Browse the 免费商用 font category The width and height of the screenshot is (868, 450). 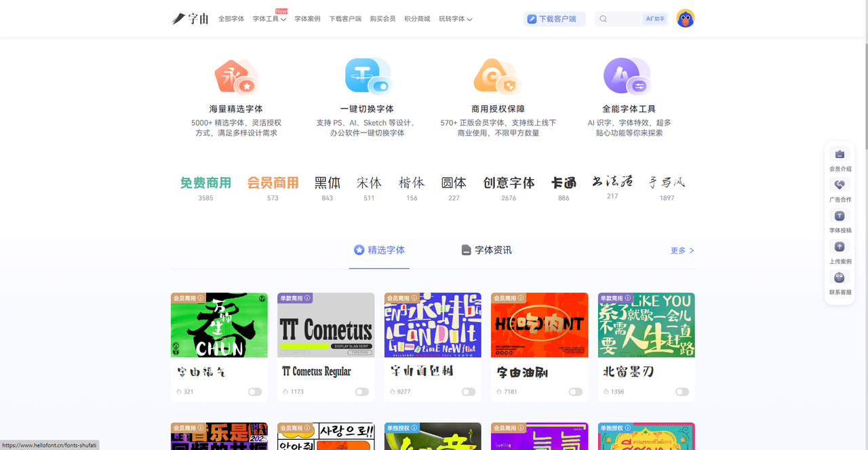coord(205,183)
